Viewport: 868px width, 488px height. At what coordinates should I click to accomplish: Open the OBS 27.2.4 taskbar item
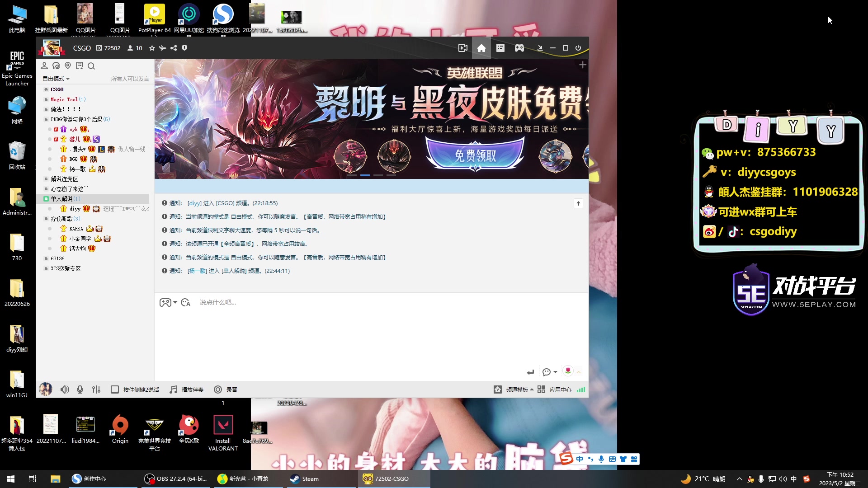click(176, 479)
